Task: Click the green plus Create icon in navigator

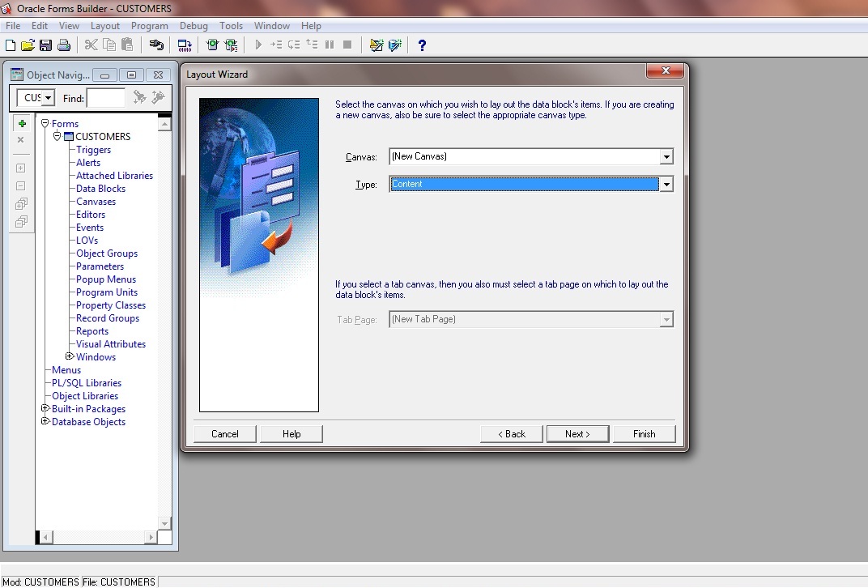Action: tap(22, 123)
